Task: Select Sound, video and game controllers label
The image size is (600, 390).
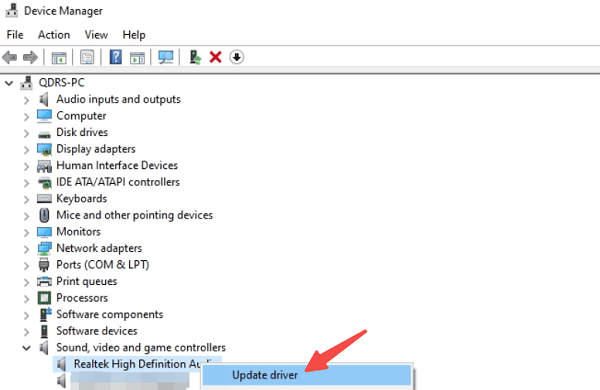Action: pyautogui.click(x=141, y=348)
